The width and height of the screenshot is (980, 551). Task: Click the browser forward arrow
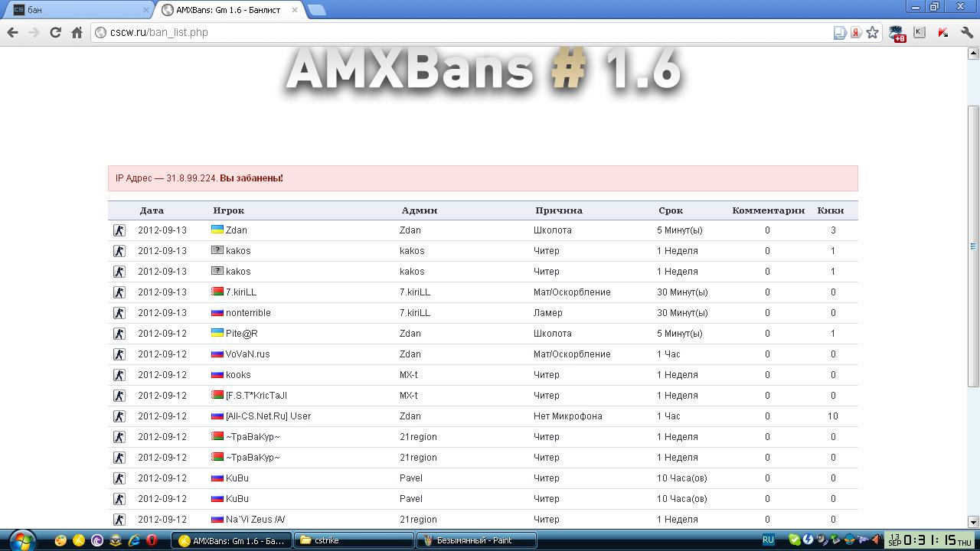pos(34,32)
